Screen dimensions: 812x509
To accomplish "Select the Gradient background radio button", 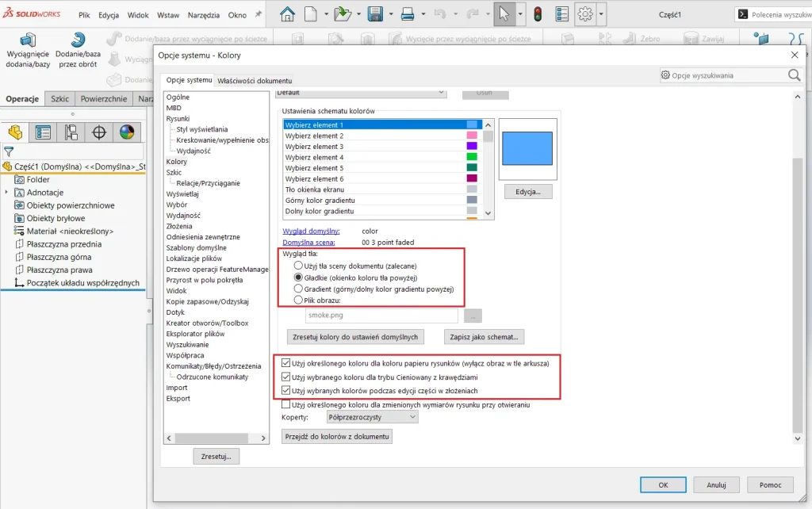I will [x=298, y=289].
